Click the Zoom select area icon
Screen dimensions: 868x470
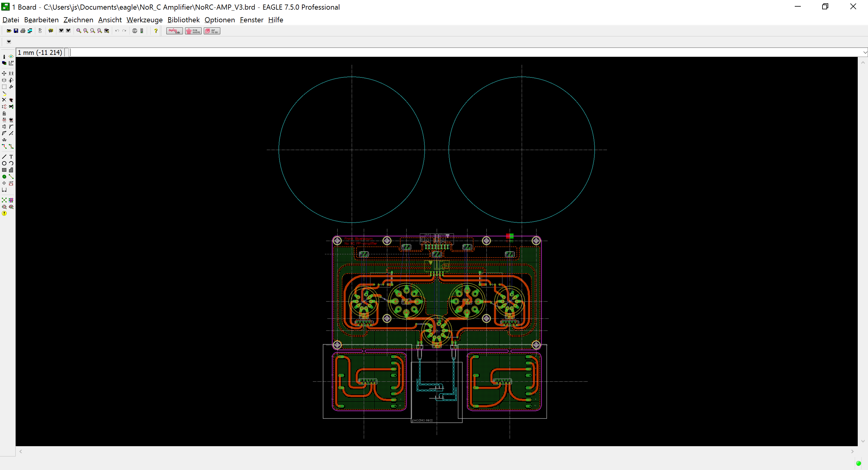coord(106,31)
